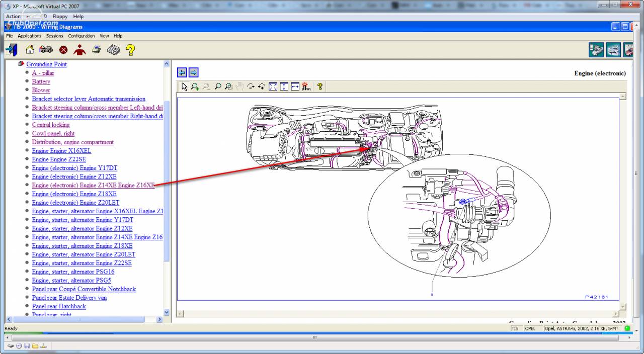Open the View menu
This screenshot has width=644, height=354.
[x=104, y=36]
